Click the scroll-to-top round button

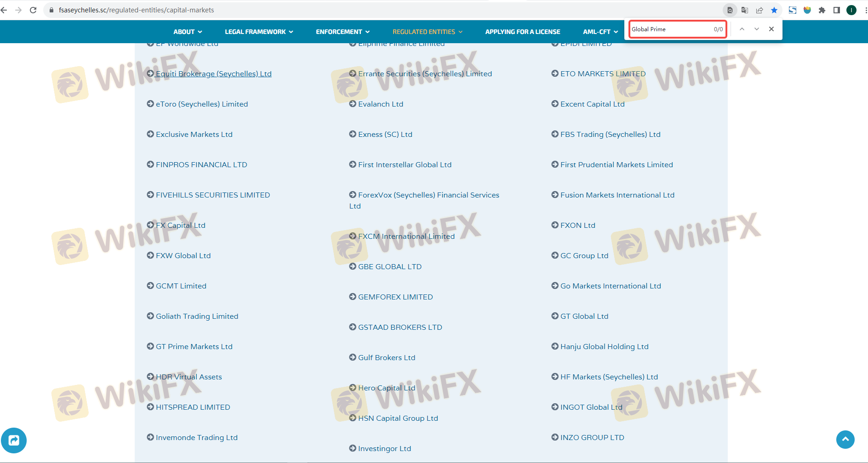point(845,440)
